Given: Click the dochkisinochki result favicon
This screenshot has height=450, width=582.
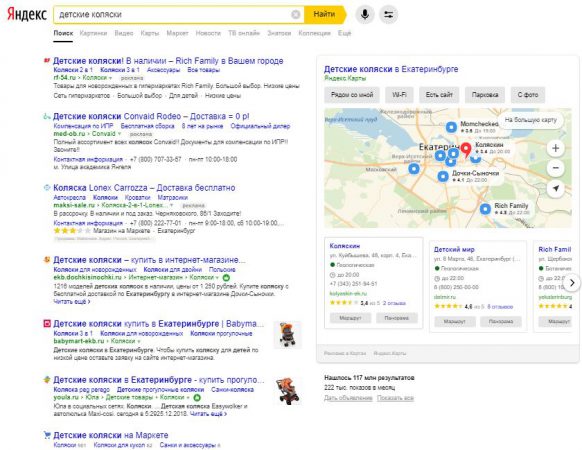Looking at the screenshot, I should tap(47, 260).
